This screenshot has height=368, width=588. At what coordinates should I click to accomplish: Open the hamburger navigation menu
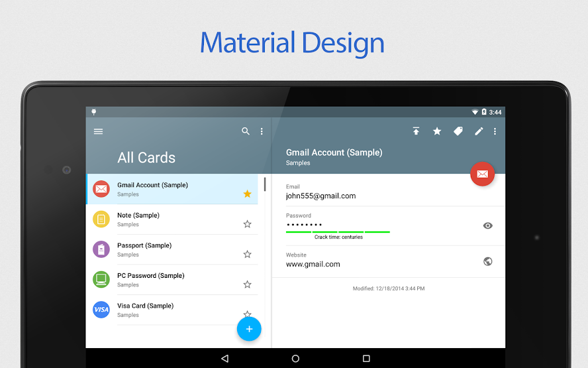(98, 131)
